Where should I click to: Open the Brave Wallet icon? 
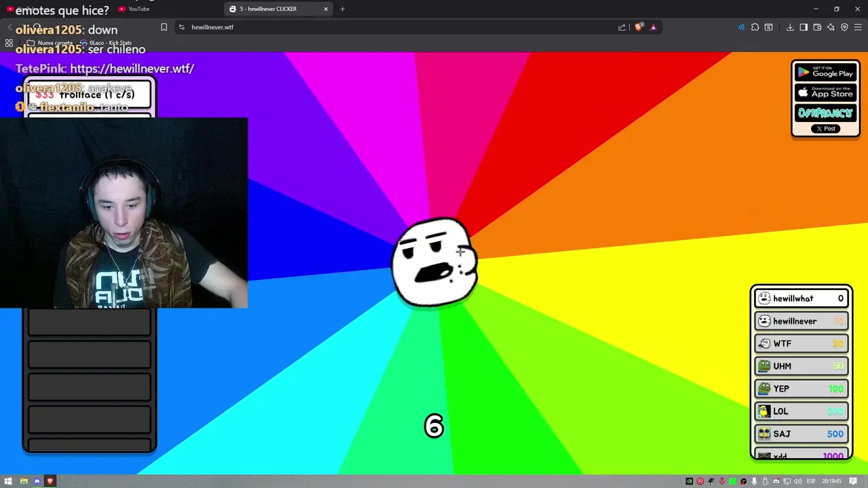point(817,27)
